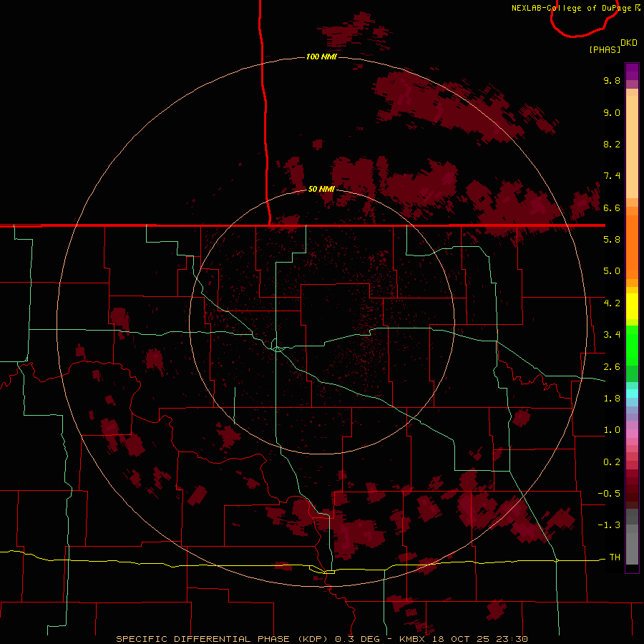Click the 100 NMI range ring label

click(321, 57)
